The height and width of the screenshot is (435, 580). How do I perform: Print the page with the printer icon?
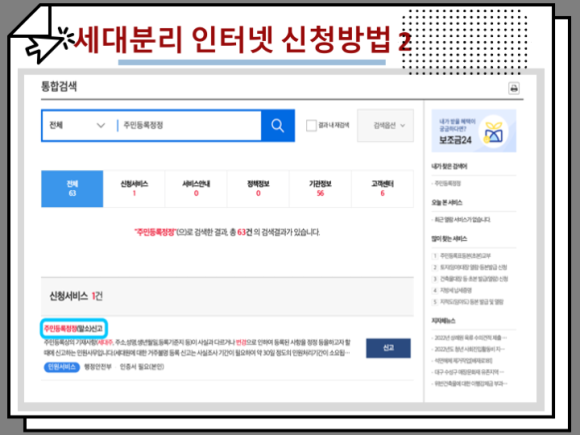click(514, 88)
